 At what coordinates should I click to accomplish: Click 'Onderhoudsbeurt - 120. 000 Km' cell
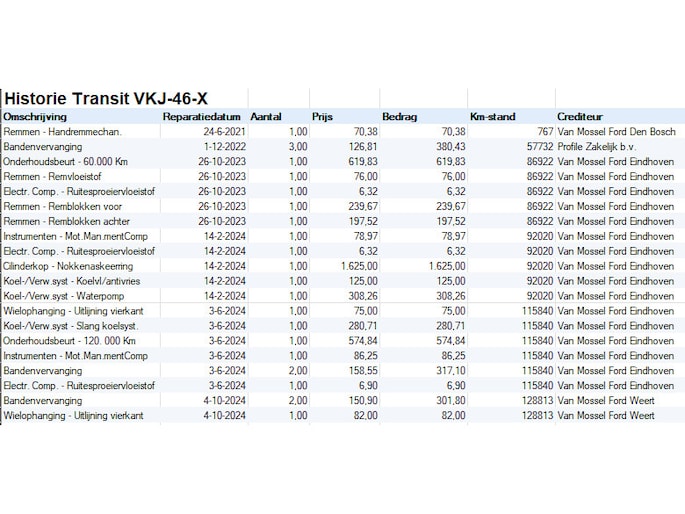tap(69, 341)
